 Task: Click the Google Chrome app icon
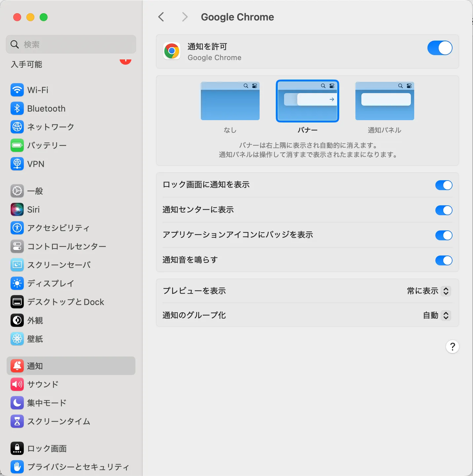(172, 51)
